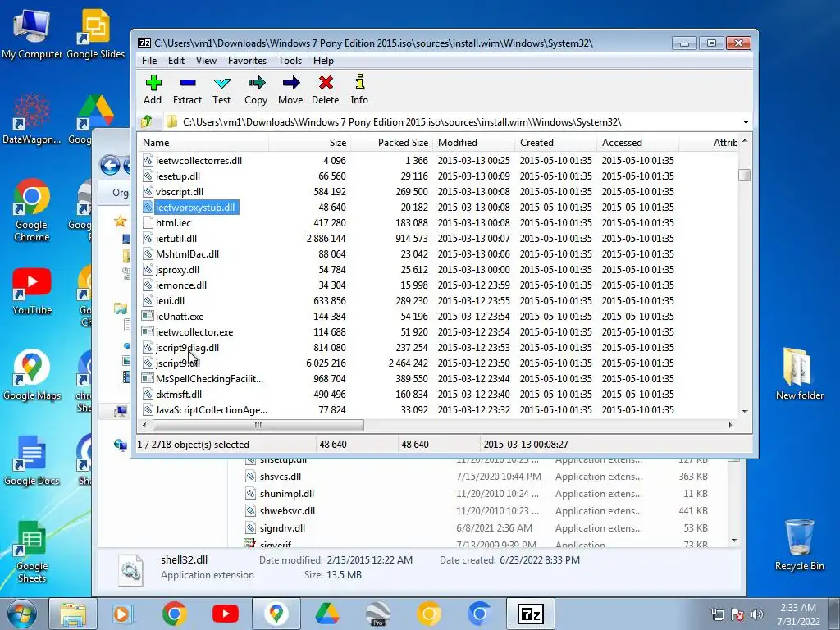Open the Recycle Bin desktop icon
This screenshot has height=630, width=840.
(x=799, y=545)
